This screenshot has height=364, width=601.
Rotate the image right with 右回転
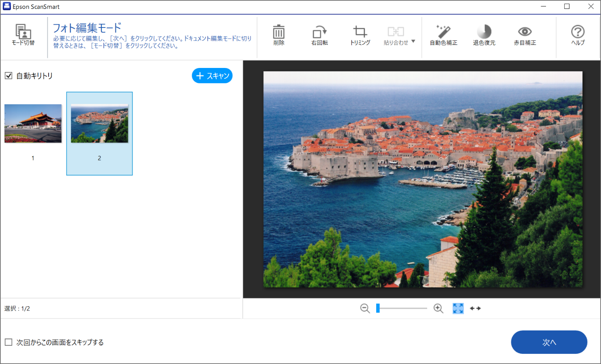[320, 35]
